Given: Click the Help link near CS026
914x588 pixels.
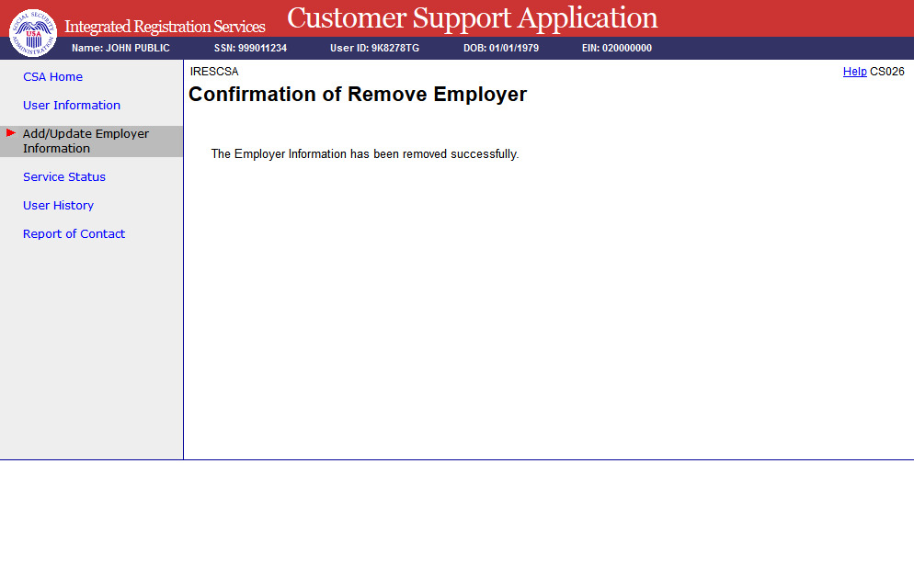Looking at the screenshot, I should pyautogui.click(x=854, y=72).
